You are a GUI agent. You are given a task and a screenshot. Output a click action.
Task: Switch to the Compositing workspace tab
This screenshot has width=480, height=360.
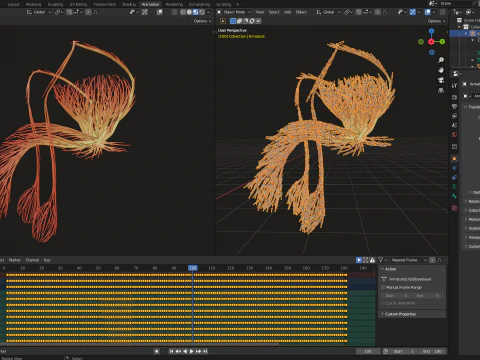(x=199, y=4)
